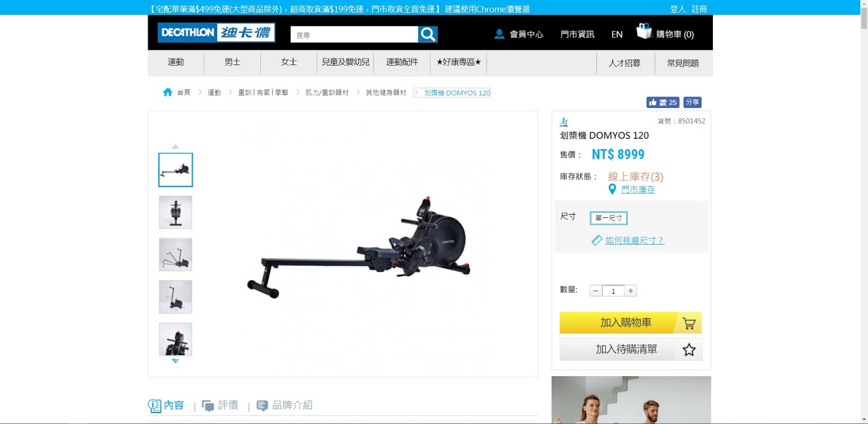Switch language to EN
This screenshot has width=868, height=424.
(x=617, y=34)
